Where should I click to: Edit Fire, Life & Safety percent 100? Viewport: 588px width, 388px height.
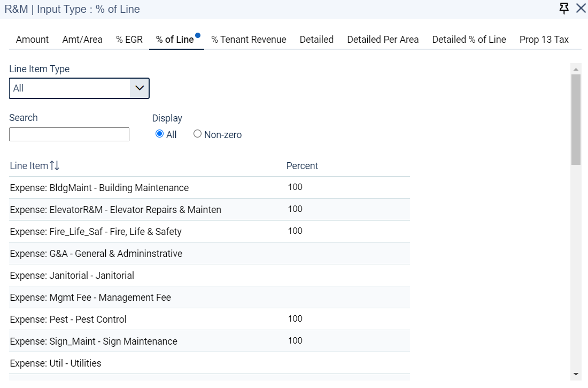point(295,231)
